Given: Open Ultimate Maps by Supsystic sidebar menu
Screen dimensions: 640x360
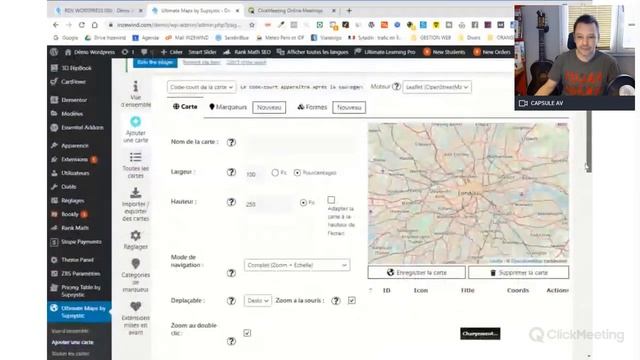Looking at the screenshot, I should pyautogui.click(x=79, y=312).
